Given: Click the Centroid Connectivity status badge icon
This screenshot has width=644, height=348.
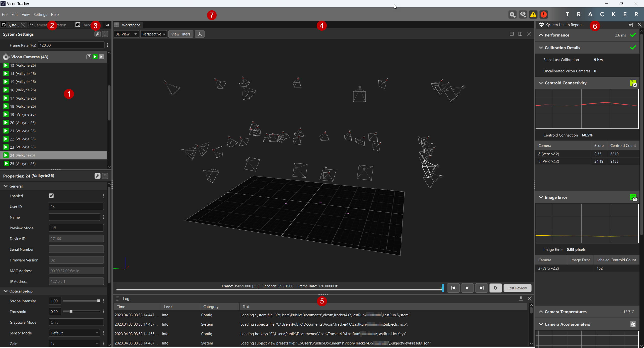Looking at the screenshot, I should [x=633, y=83].
